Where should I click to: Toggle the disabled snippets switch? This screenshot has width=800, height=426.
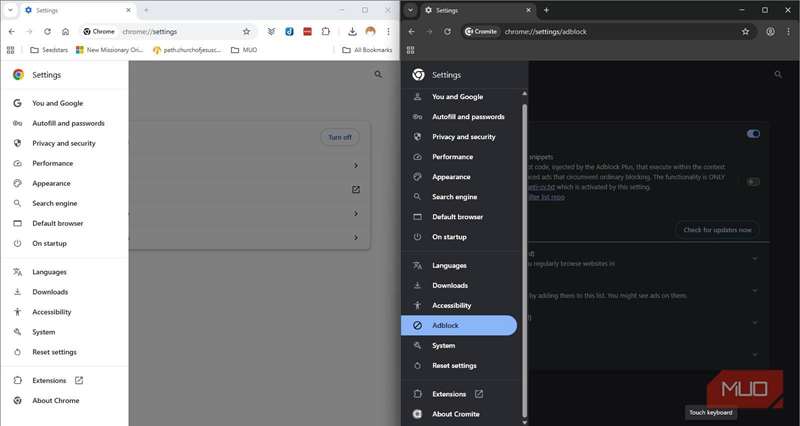coord(753,181)
